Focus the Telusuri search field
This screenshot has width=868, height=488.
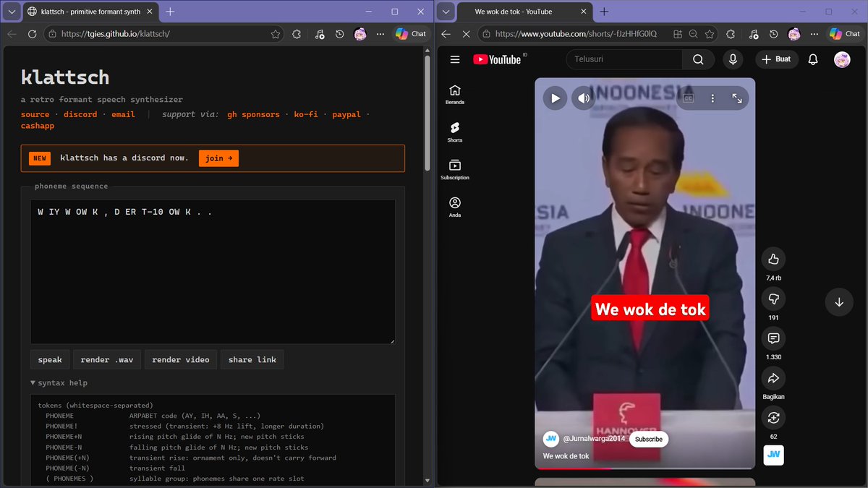624,59
